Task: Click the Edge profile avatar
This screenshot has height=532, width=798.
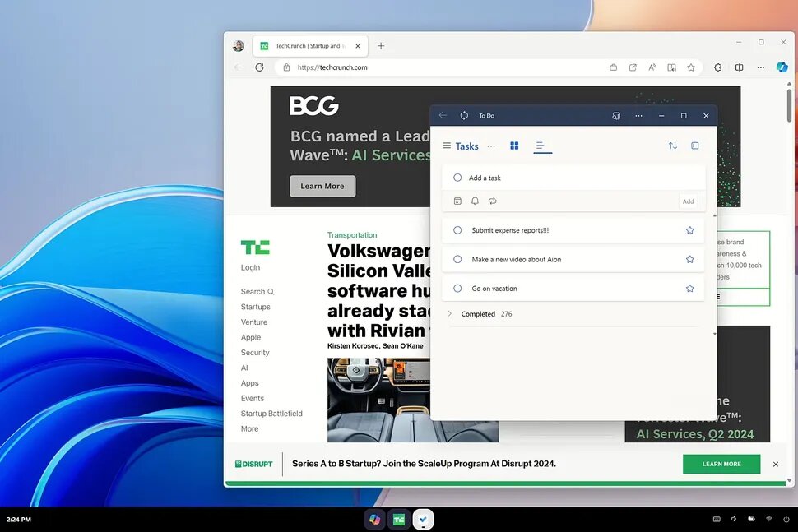Action: (x=239, y=46)
